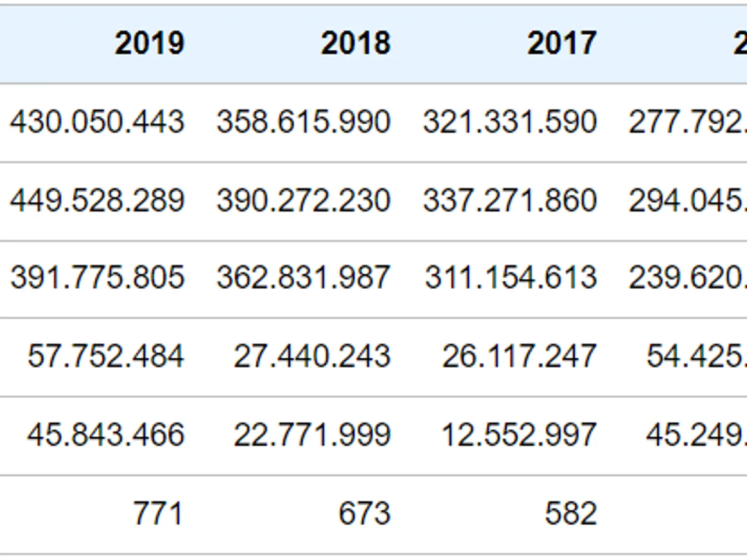Click the 362.831.987 table cell
747x560 pixels.
[303, 278]
